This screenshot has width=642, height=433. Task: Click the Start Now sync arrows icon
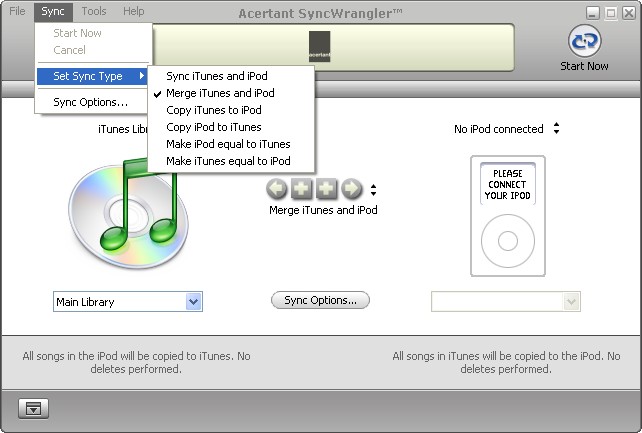coord(584,41)
